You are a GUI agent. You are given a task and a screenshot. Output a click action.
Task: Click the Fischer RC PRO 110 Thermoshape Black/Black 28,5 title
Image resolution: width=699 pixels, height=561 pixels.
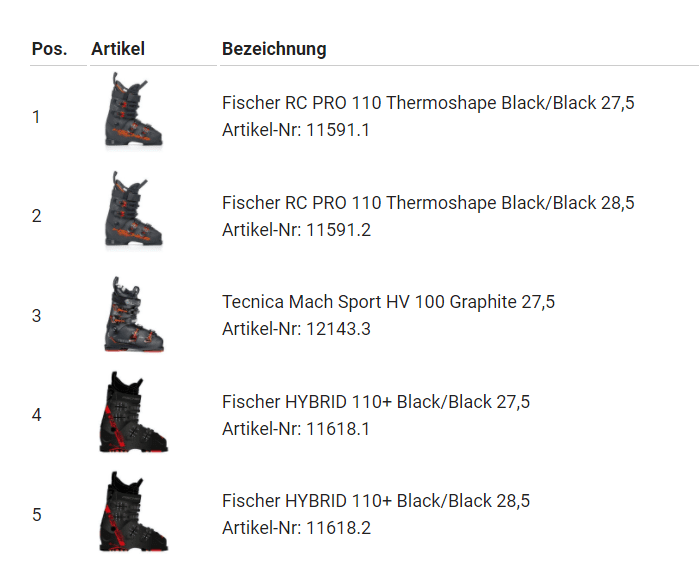[428, 203]
